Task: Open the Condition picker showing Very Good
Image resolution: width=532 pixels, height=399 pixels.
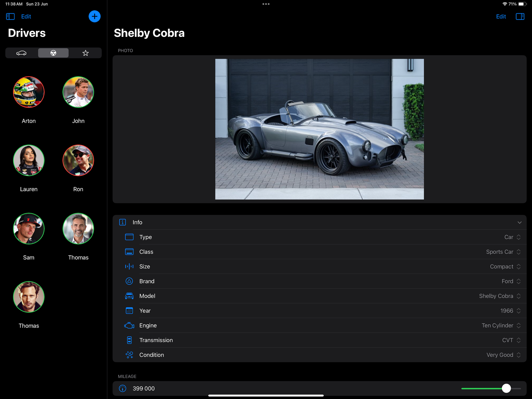Action: pyautogui.click(x=504, y=355)
